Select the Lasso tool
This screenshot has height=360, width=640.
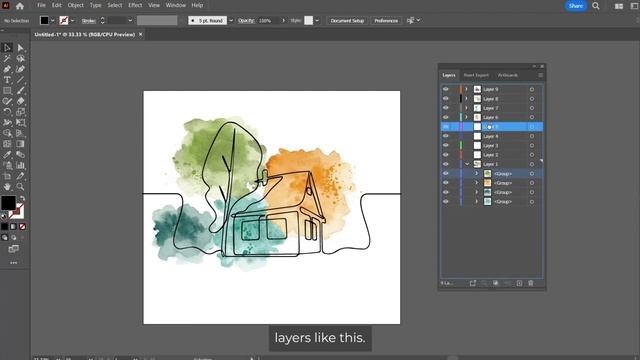pos(20,59)
